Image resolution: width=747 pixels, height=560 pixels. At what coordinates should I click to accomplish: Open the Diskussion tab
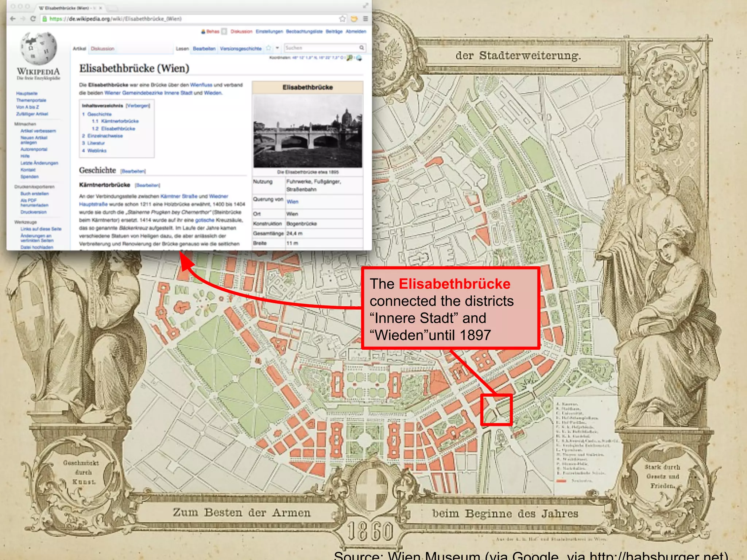click(102, 48)
